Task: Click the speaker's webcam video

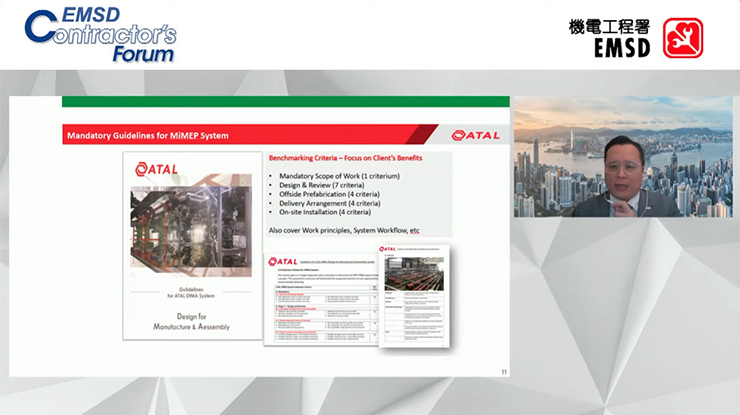Action: pyautogui.click(x=623, y=157)
